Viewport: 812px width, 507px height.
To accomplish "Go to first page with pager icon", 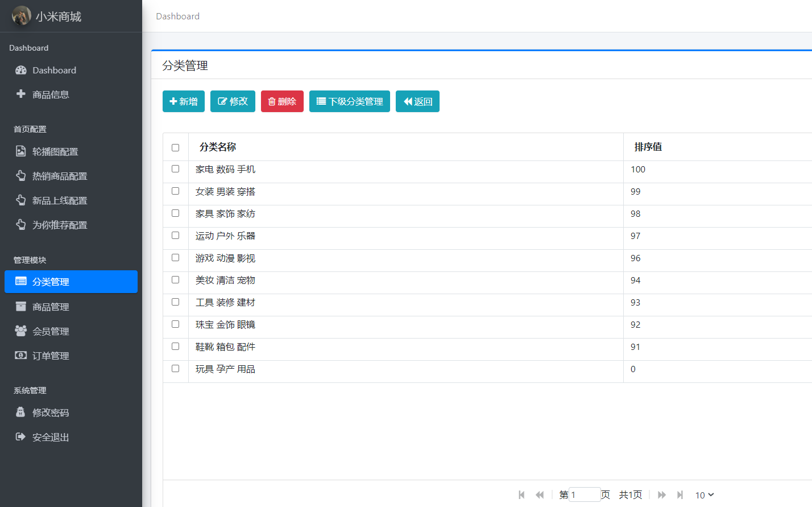I will pyautogui.click(x=521, y=495).
